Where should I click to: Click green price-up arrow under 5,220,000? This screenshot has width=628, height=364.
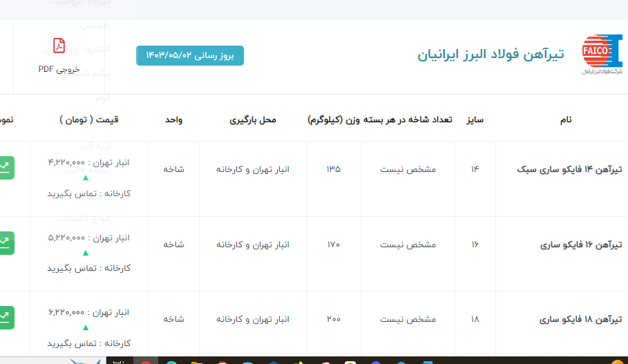(86, 253)
